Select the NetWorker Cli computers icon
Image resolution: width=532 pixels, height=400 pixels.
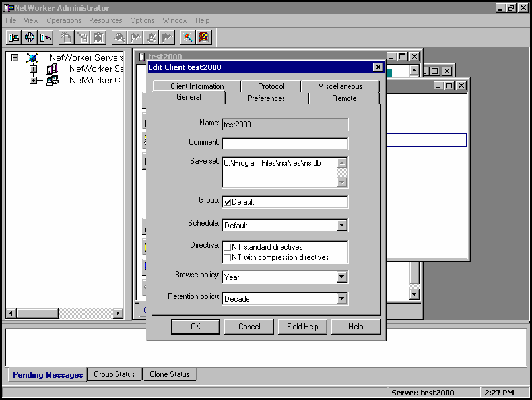pyautogui.click(x=52, y=81)
